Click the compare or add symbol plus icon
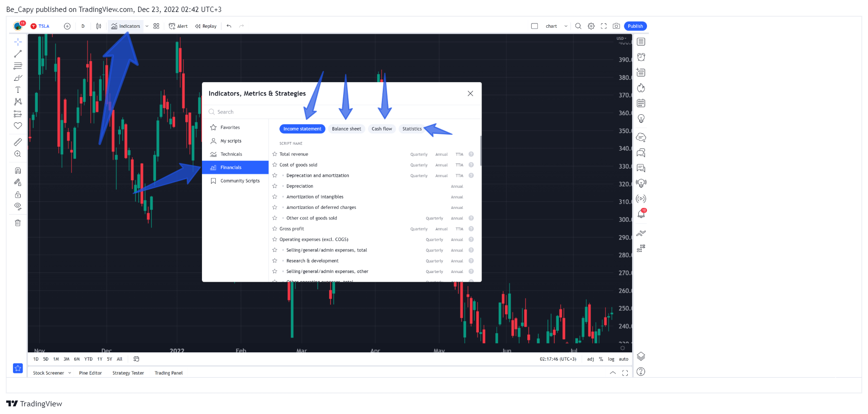 67,26
